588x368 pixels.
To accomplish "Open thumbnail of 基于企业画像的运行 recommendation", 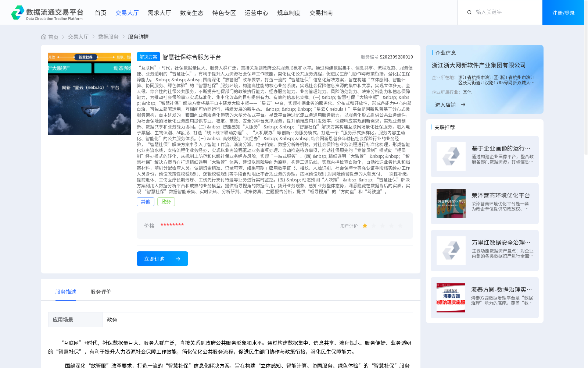I will coord(451,156).
